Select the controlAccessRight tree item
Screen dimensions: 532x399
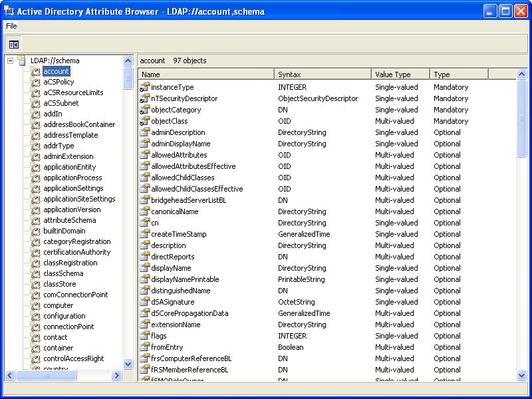point(73,358)
